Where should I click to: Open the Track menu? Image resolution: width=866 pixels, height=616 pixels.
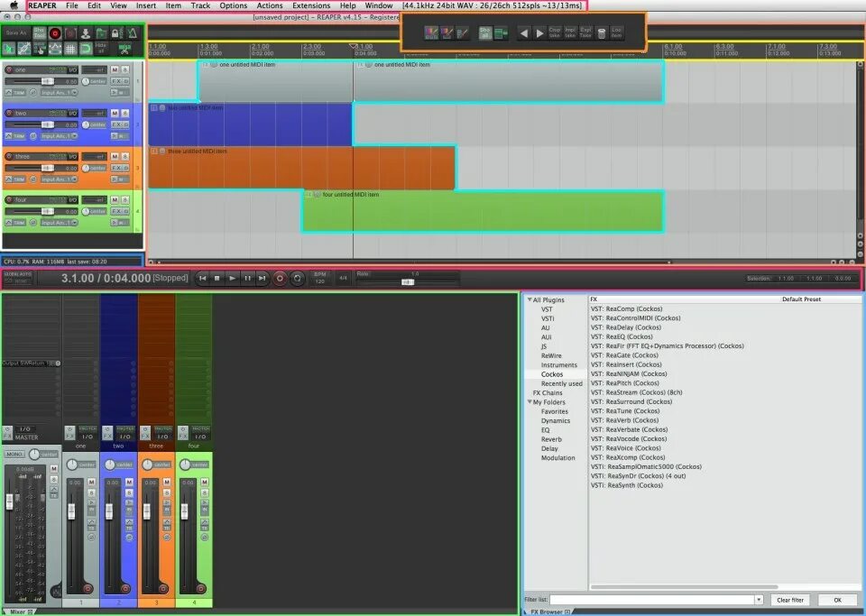[x=200, y=5]
